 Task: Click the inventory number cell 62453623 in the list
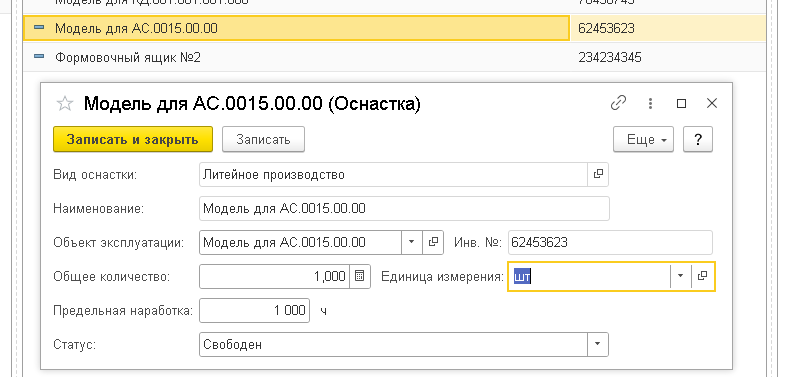606,28
